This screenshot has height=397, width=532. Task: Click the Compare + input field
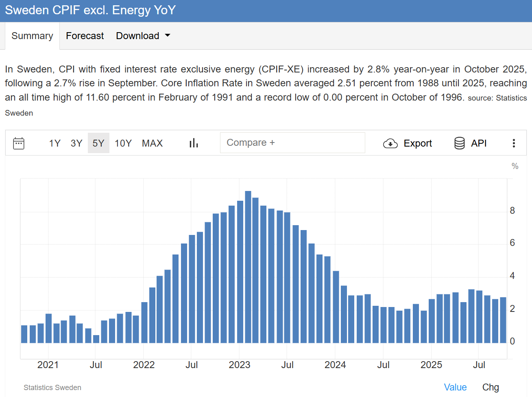click(x=292, y=143)
